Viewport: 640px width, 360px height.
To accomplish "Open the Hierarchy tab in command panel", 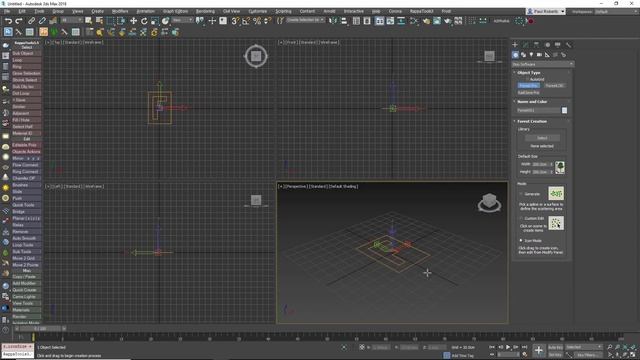I will pos(536,44).
